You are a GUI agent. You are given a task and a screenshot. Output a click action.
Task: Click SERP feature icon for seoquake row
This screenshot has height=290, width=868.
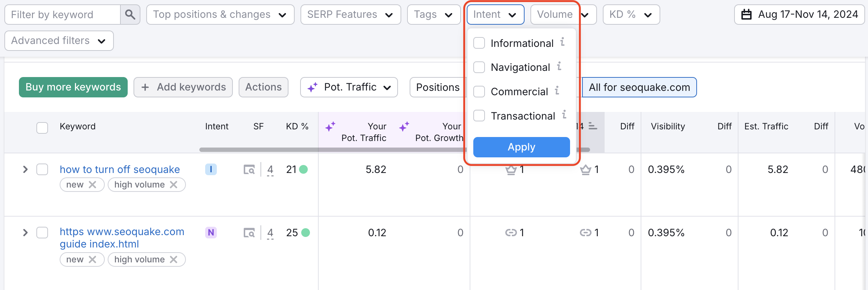tap(249, 170)
